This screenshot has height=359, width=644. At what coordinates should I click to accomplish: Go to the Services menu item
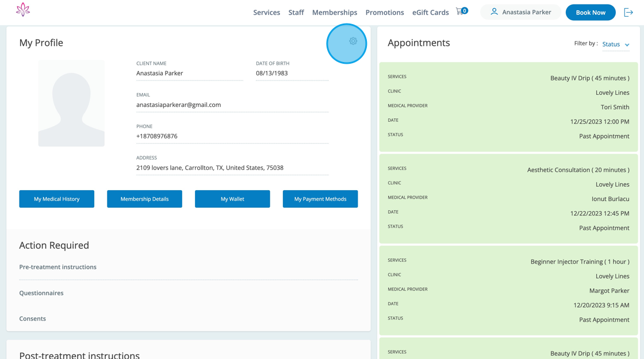tap(266, 13)
